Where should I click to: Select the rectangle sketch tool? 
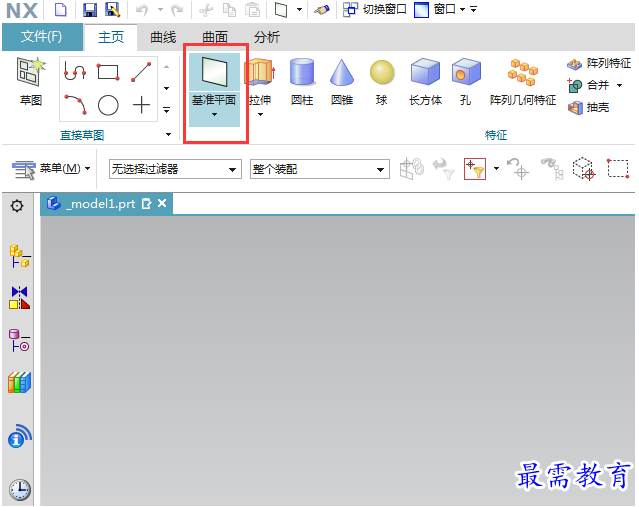point(108,72)
